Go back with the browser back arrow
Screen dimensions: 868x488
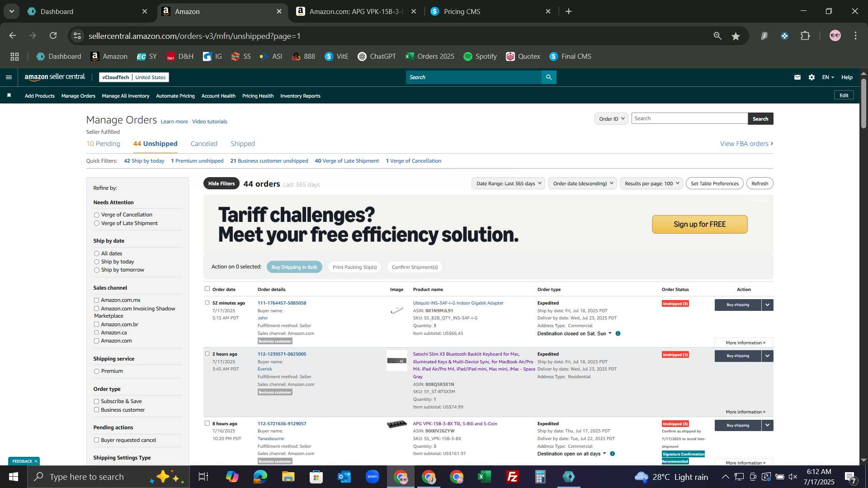13,36
